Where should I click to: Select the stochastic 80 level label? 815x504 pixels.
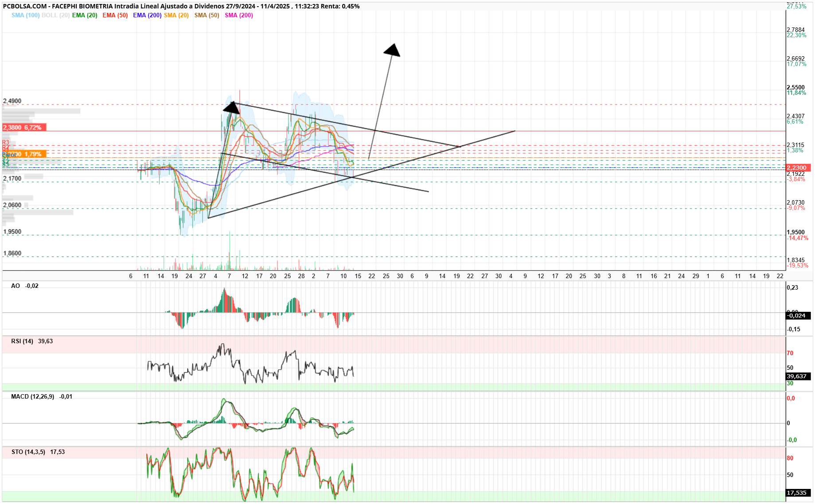tap(790, 458)
